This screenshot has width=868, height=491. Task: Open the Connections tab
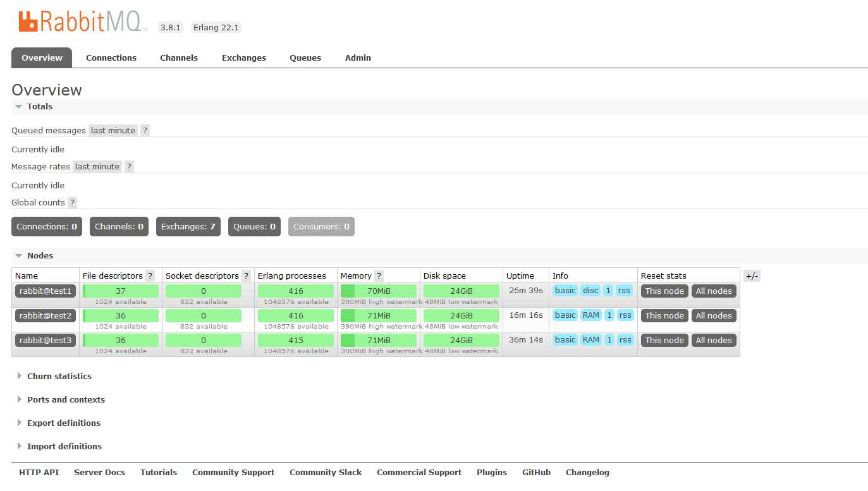(111, 58)
